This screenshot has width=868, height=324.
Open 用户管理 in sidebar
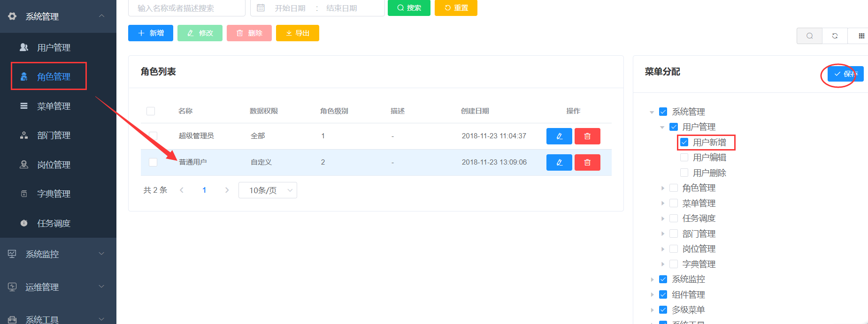tap(58, 47)
